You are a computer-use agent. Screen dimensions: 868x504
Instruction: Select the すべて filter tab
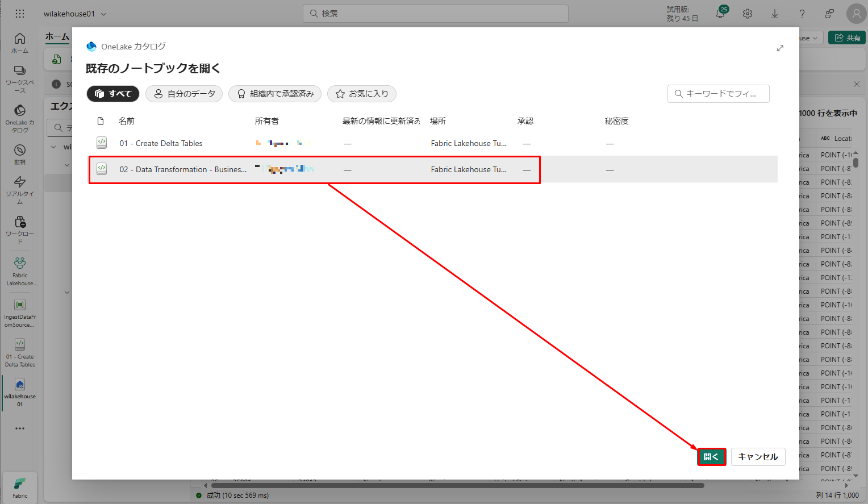click(x=113, y=94)
